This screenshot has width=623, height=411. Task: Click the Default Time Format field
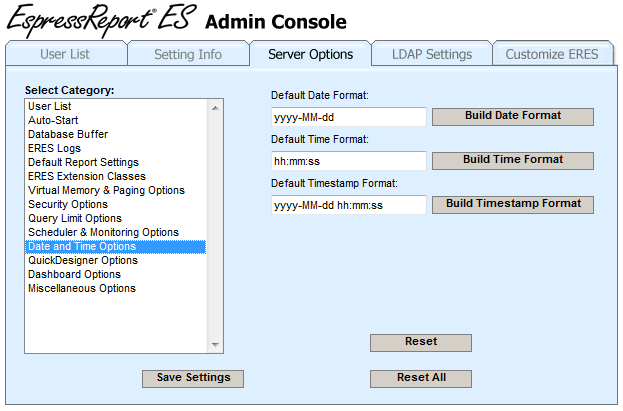[x=348, y=161]
